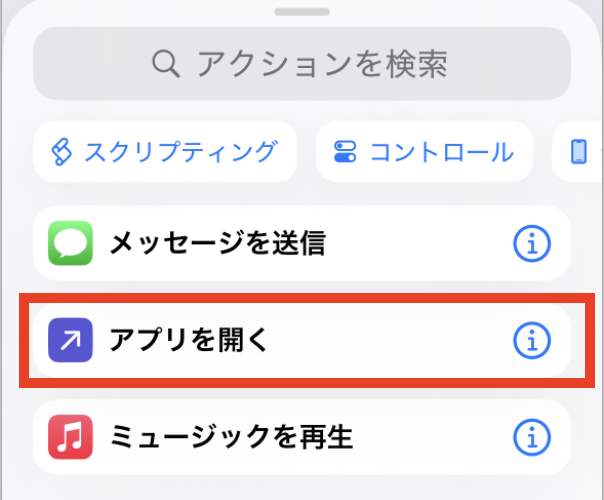
Task: Open the スクリプティング category
Action: tap(165, 152)
